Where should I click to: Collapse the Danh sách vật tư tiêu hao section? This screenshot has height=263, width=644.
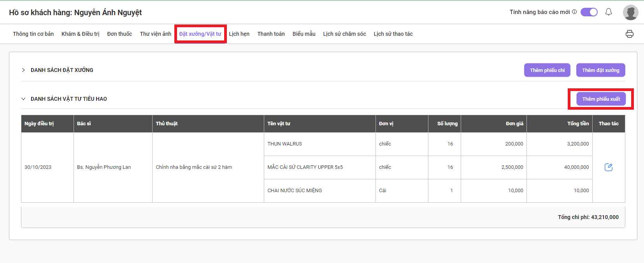[23, 99]
